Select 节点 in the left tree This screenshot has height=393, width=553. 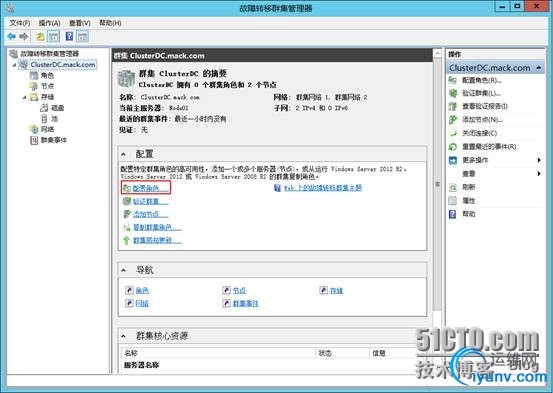pyautogui.click(x=47, y=86)
